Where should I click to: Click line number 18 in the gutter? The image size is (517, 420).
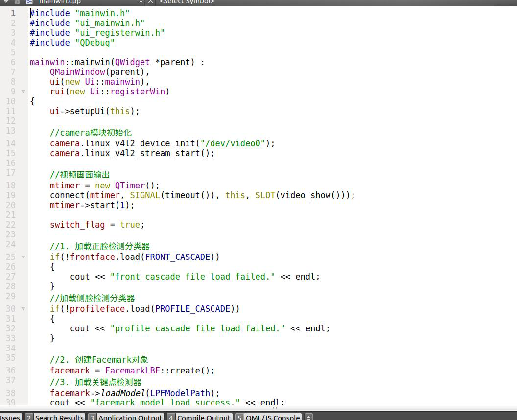click(11, 186)
